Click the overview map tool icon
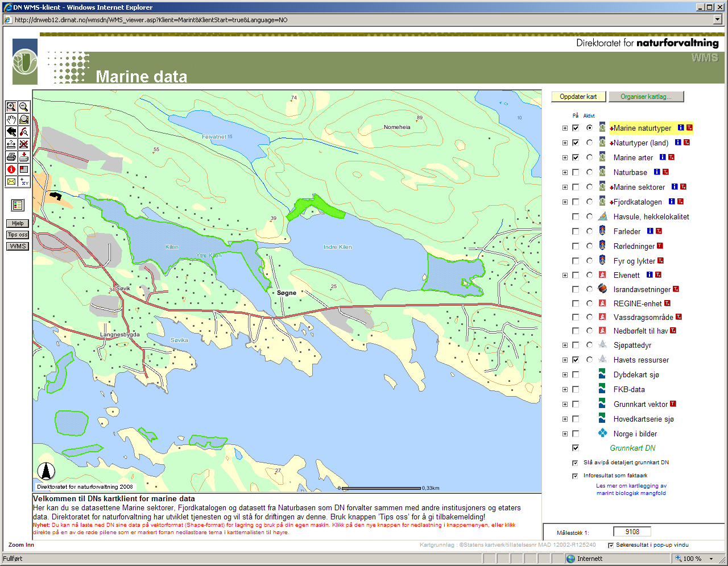728x566 pixels. (x=24, y=169)
